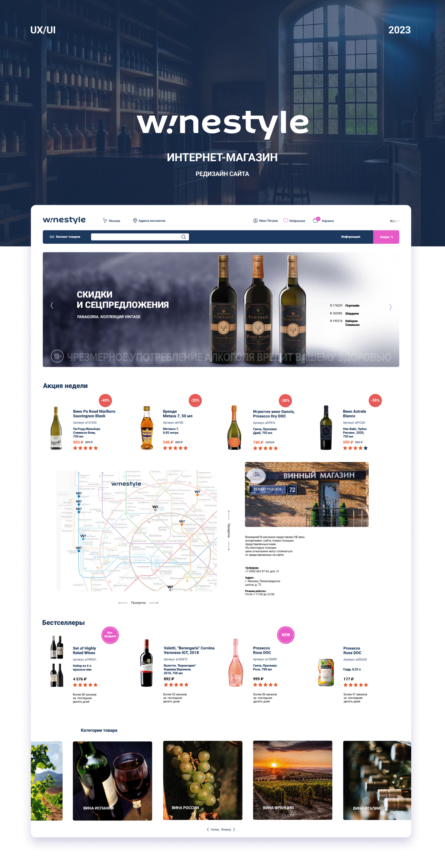
Task: Click the pink Акции, % button
Action: click(x=386, y=237)
